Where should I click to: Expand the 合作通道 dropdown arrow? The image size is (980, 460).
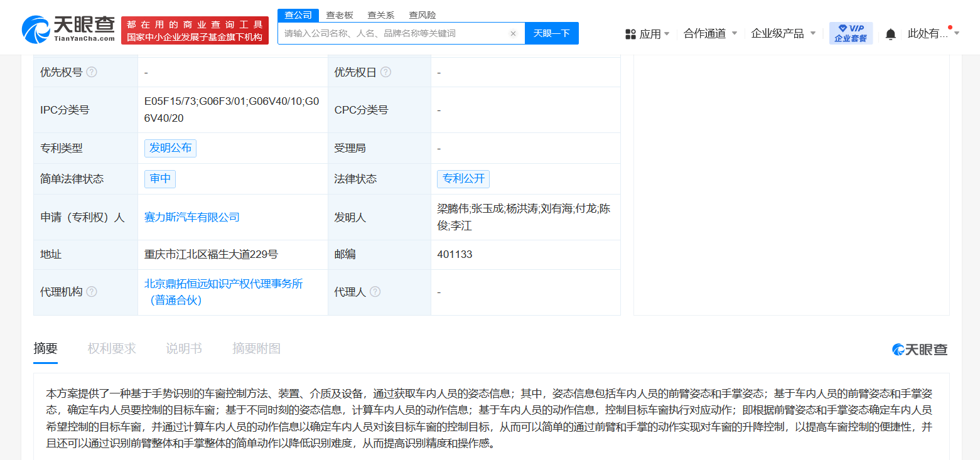[735, 33]
